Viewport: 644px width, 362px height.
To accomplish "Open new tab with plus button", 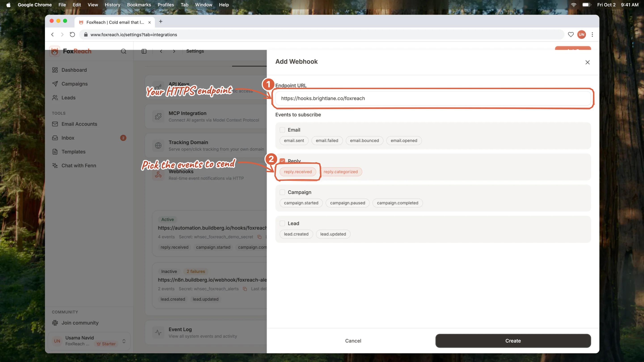I will 161,22.
